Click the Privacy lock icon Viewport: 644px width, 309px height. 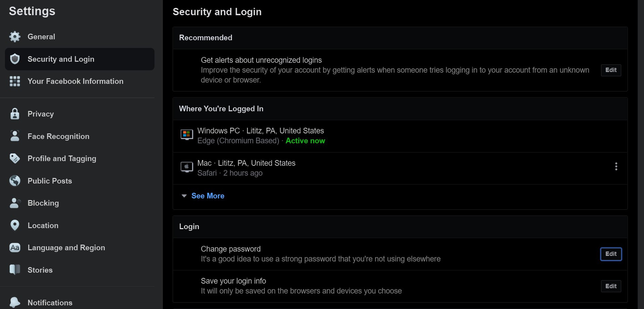(x=15, y=114)
